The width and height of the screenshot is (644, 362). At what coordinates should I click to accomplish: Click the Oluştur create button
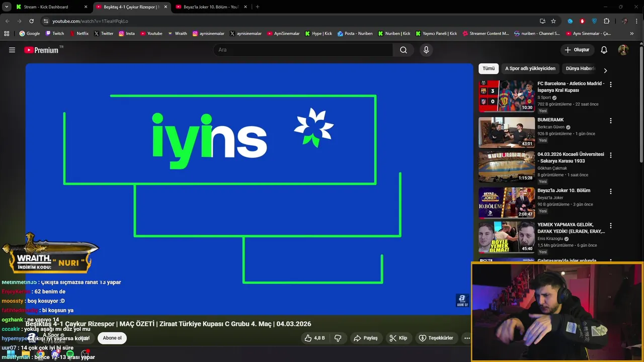577,50
